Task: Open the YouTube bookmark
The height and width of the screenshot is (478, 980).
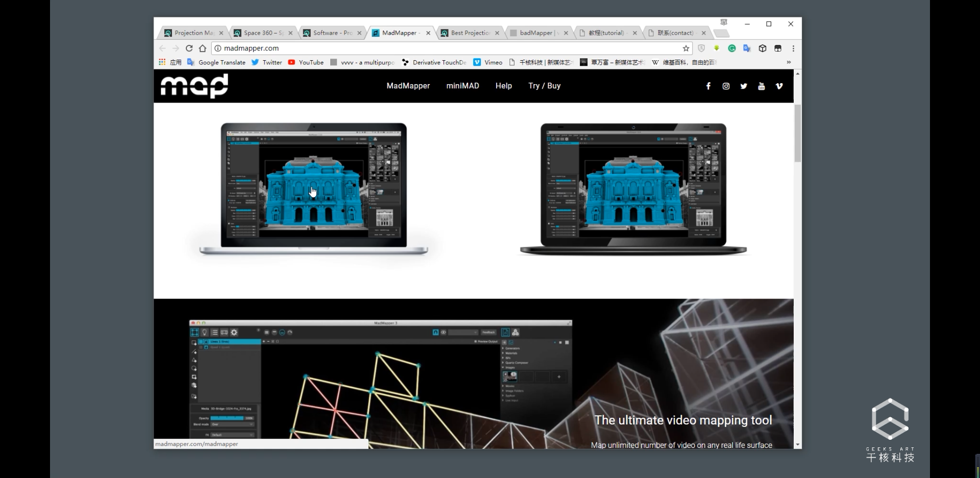Action: [306, 62]
